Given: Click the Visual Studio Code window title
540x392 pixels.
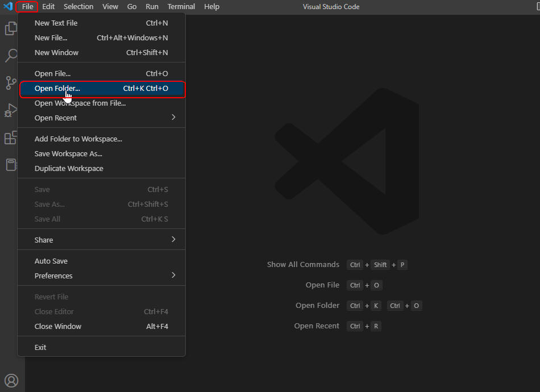Looking at the screenshot, I should (331, 7).
